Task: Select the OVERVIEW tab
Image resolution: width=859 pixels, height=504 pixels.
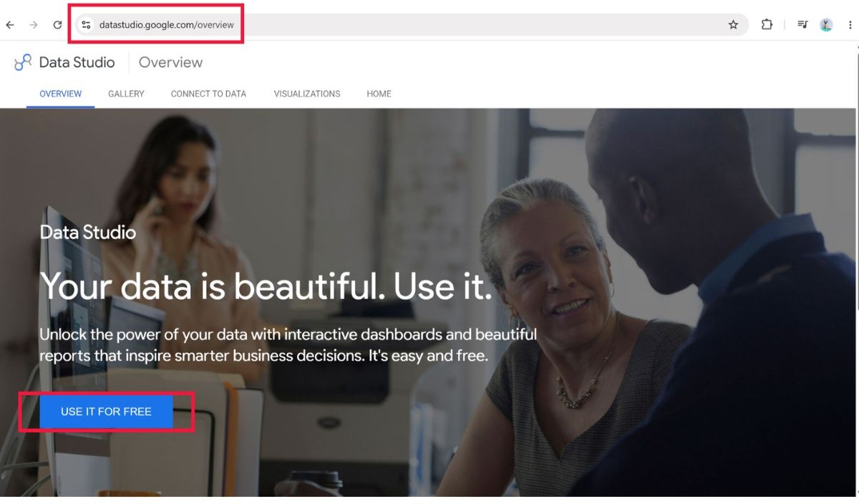Action: (x=61, y=94)
